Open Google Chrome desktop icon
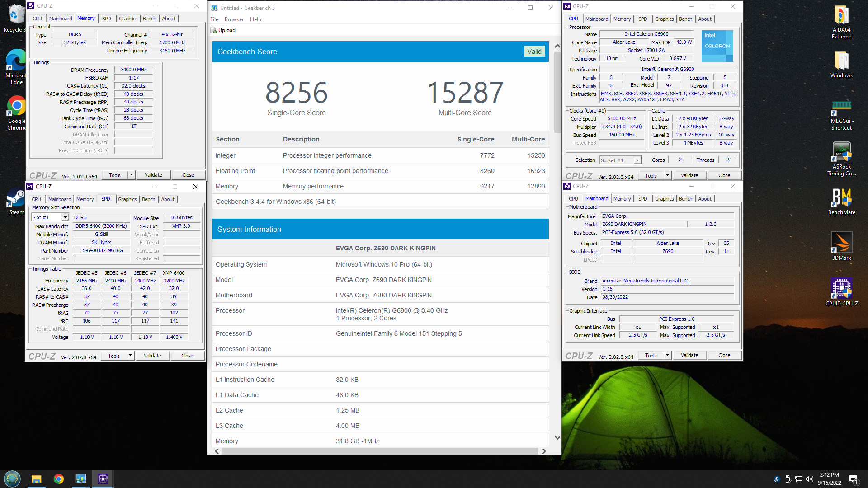The image size is (868, 488). (16, 113)
